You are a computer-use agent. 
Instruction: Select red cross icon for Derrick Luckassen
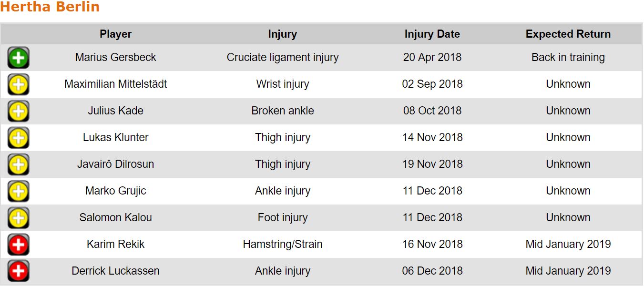(18, 271)
